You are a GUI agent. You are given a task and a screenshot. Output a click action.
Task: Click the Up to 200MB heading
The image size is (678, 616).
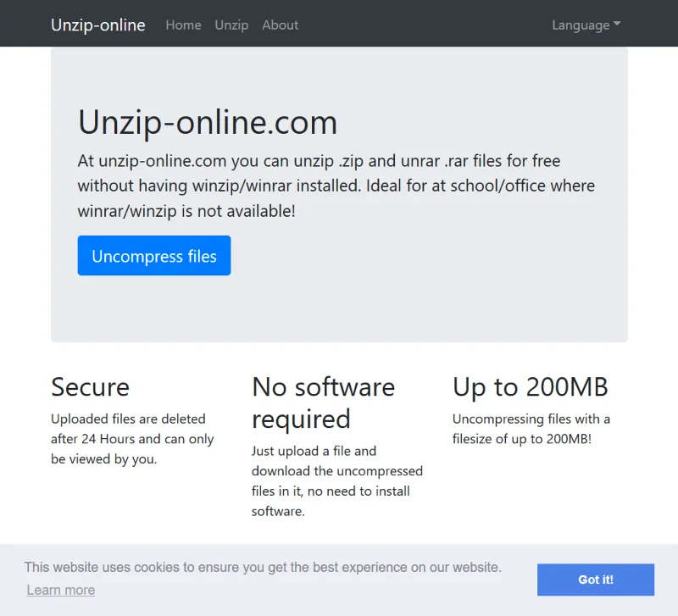(530, 387)
